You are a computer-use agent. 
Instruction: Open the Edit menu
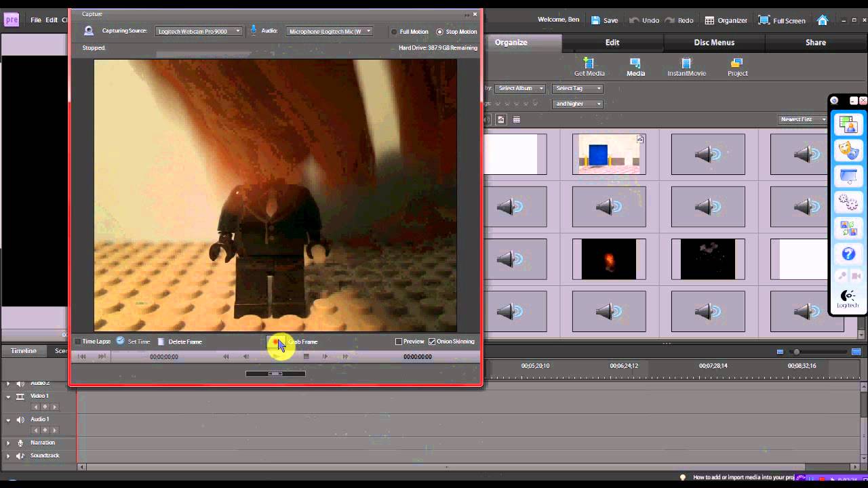tap(52, 20)
